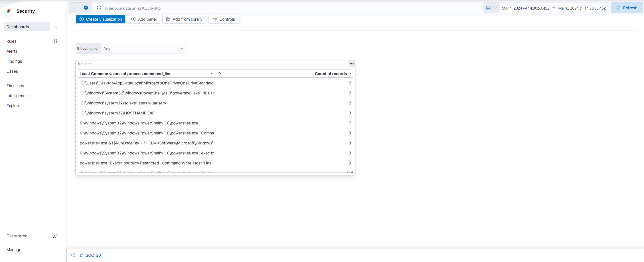Open the panel options three-dots icon
Image resolution: width=644 pixels, height=262 pixels.
[352, 64]
